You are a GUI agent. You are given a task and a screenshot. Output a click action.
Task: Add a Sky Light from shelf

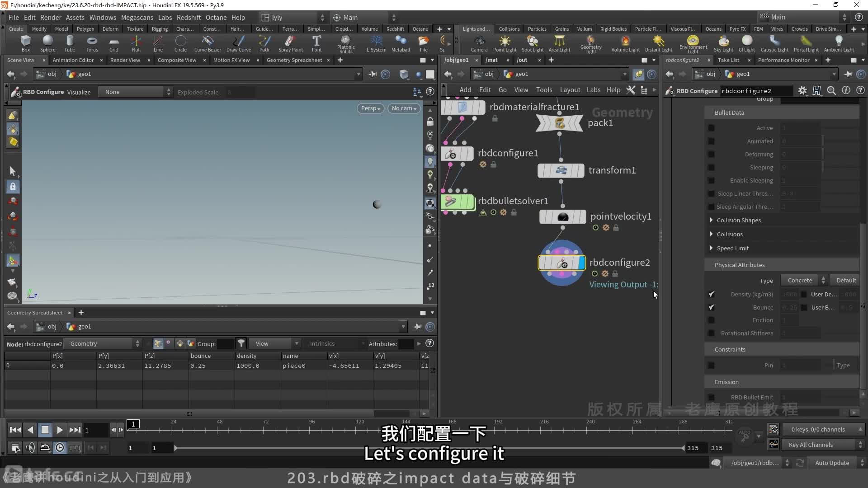pyautogui.click(x=723, y=43)
